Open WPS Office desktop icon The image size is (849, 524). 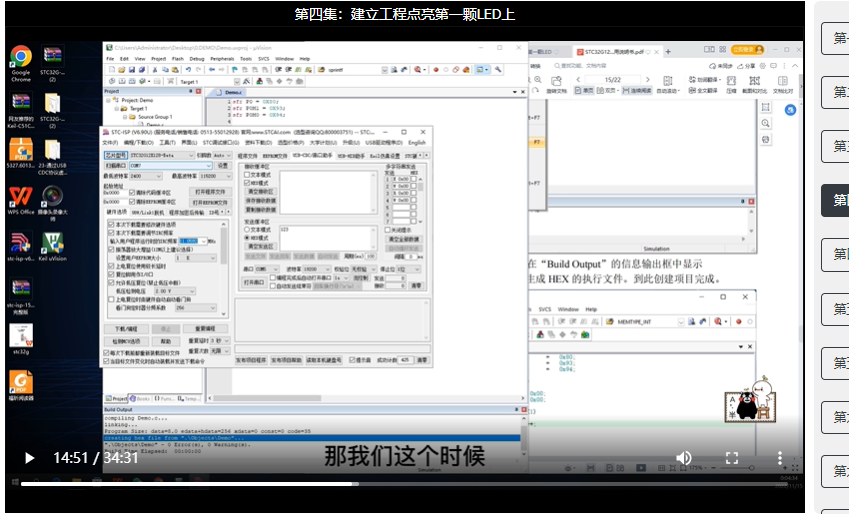point(21,201)
